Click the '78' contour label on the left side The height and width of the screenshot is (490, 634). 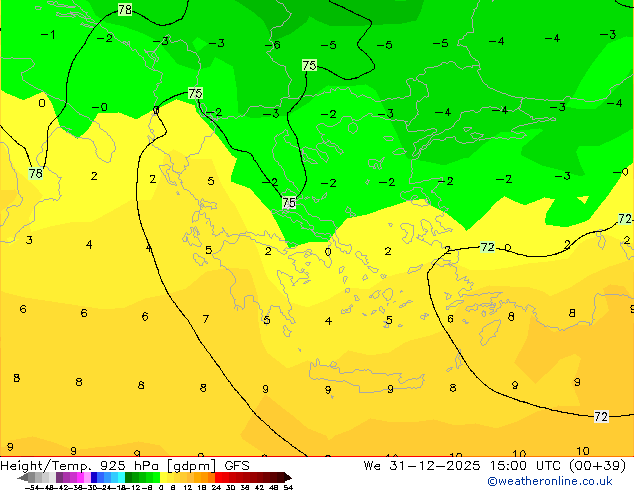click(x=36, y=173)
